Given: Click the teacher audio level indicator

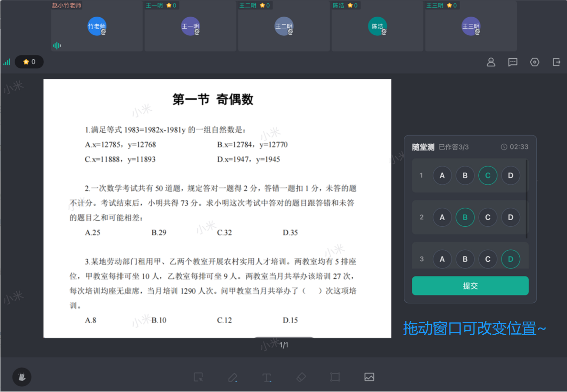Looking at the screenshot, I should [x=57, y=45].
